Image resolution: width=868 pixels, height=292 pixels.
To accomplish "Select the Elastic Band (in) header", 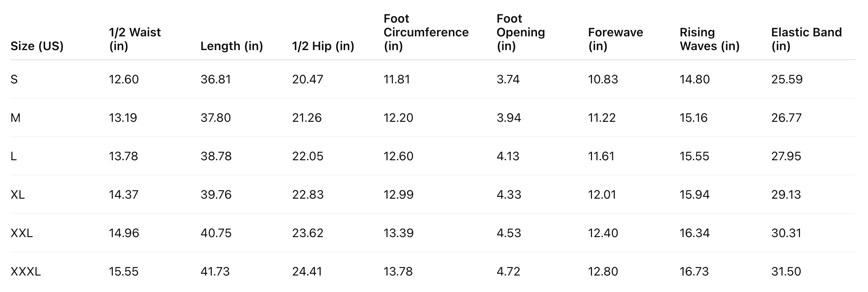I will [806, 39].
